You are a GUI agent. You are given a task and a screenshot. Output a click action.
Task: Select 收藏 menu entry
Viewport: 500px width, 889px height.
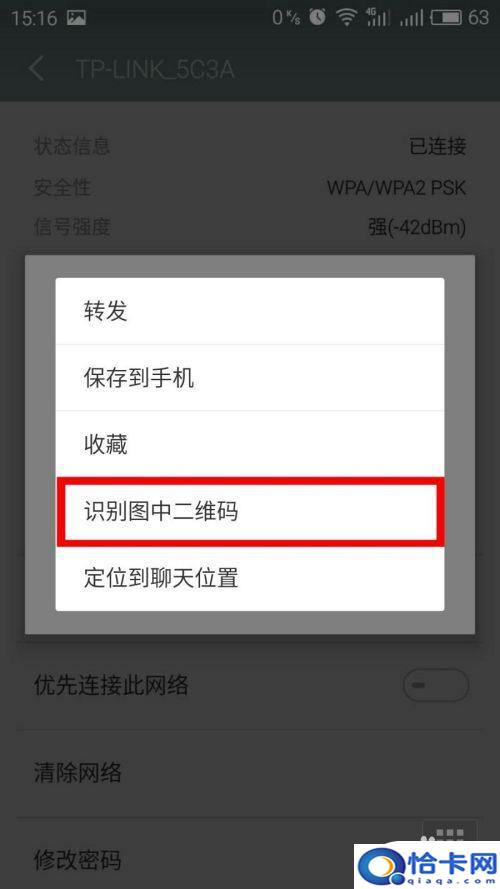[250, 444]
